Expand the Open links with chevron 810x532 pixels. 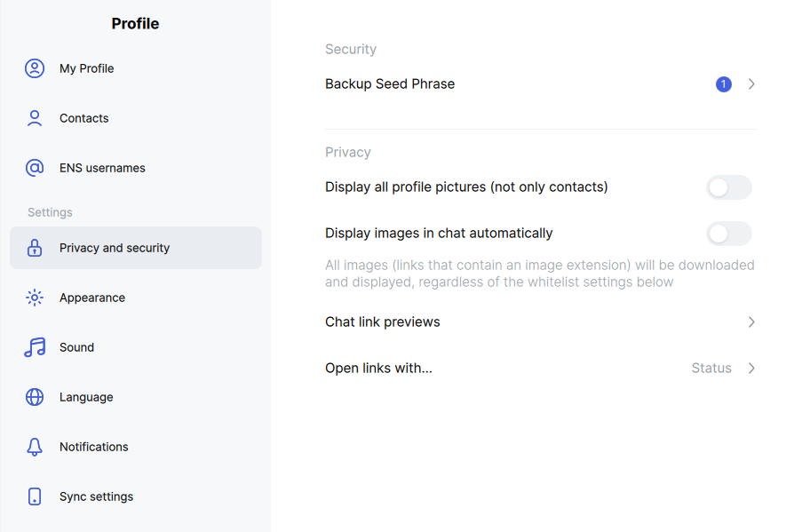751,369
